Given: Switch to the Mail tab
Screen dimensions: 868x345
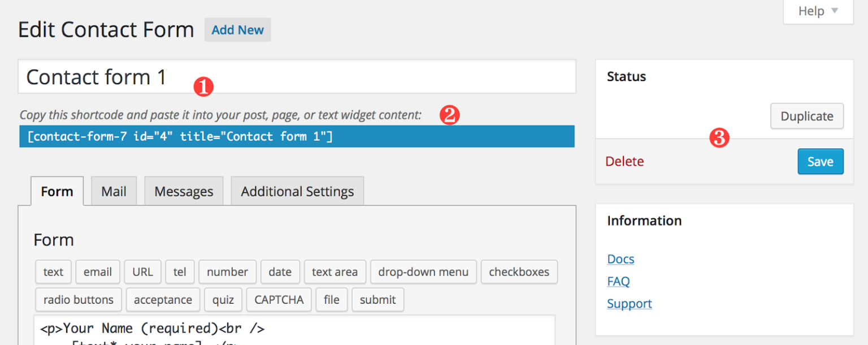Looking at the screenshot, I should click(114, 191).
